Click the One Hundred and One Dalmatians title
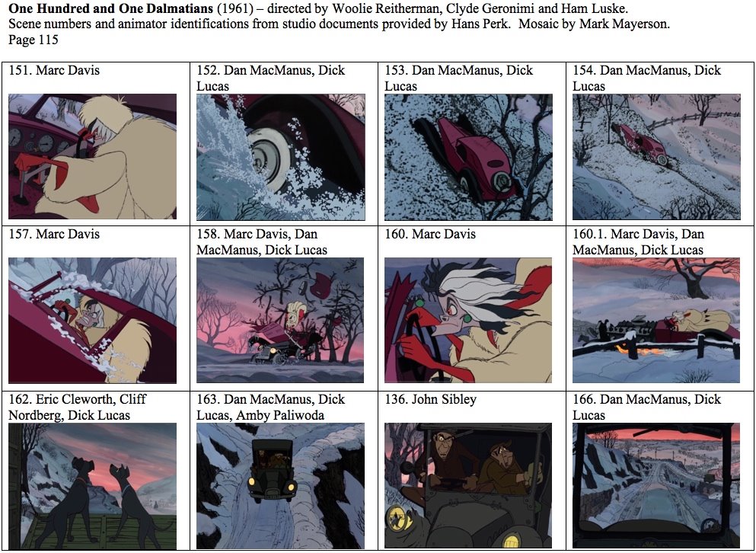756x553 pixels. tap(111, 8)
